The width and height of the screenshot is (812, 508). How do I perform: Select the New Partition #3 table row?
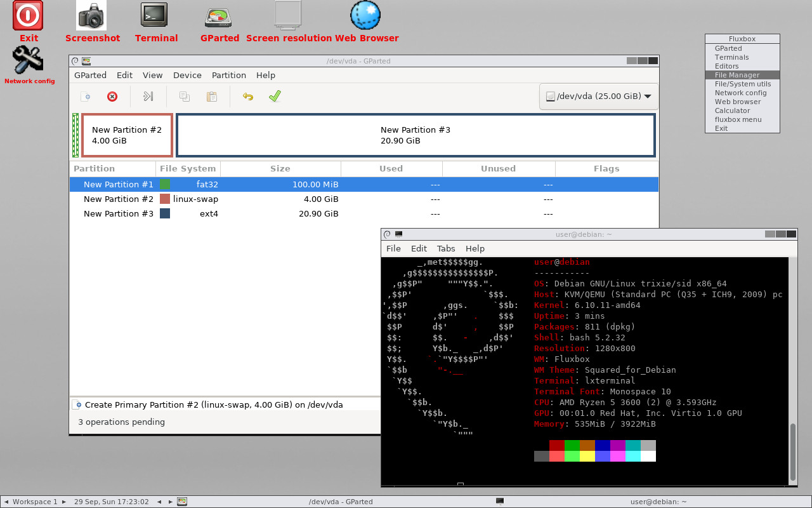[x=364, y=213]
